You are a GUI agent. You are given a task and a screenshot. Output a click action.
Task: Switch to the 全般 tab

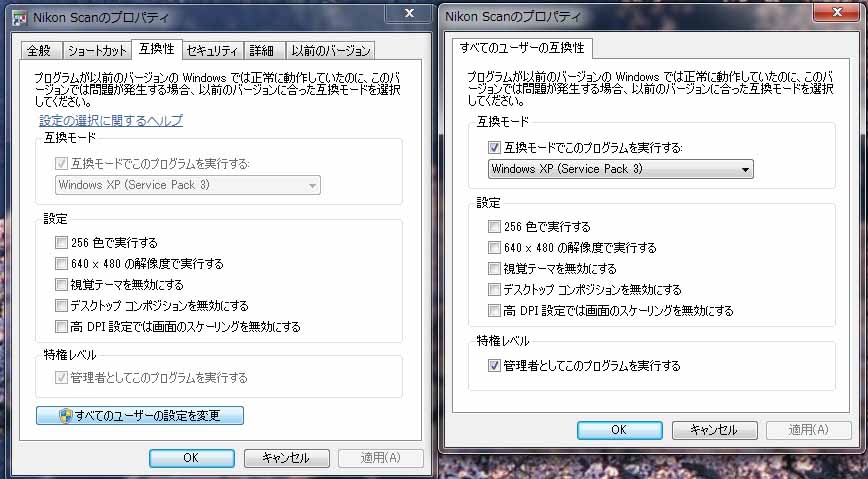[x=40, y=50]
